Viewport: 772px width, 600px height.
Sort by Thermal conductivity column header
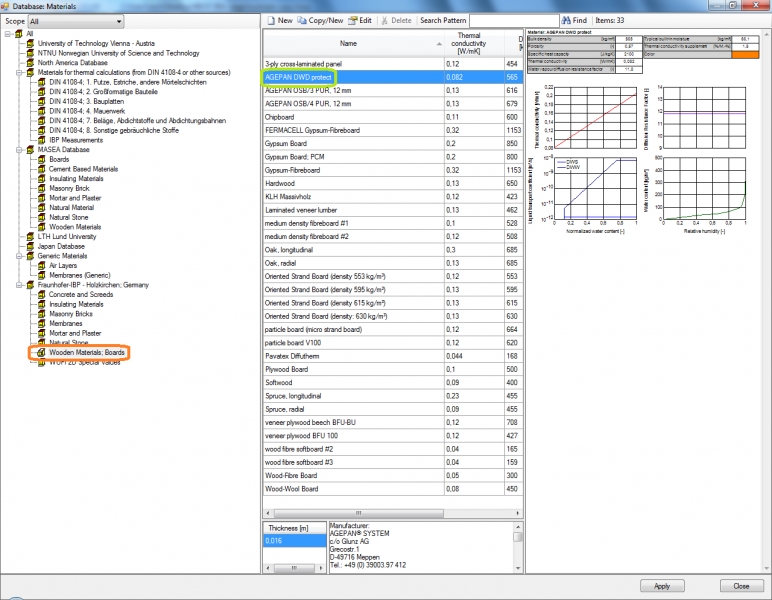(470, 43)
